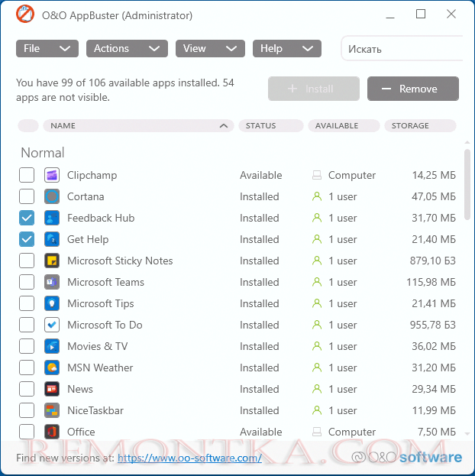Click the 115,98 МБ storage value
Image resolution: width=475 pixels, height=476 pixels.
click(x=431, y=282)
